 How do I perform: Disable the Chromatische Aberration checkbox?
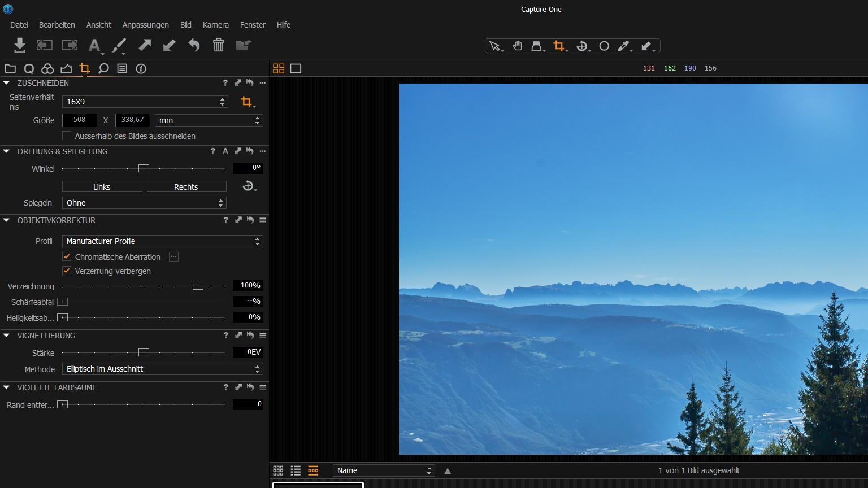67,256
